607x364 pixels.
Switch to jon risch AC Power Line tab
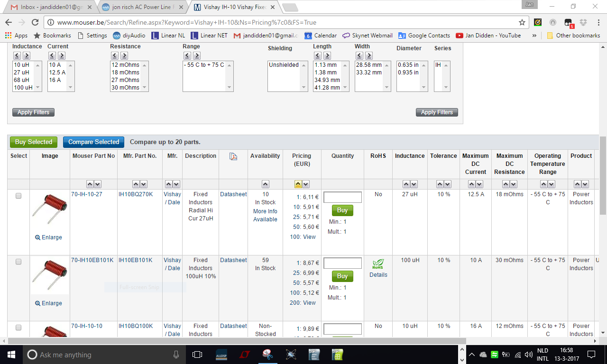point(143,7)
